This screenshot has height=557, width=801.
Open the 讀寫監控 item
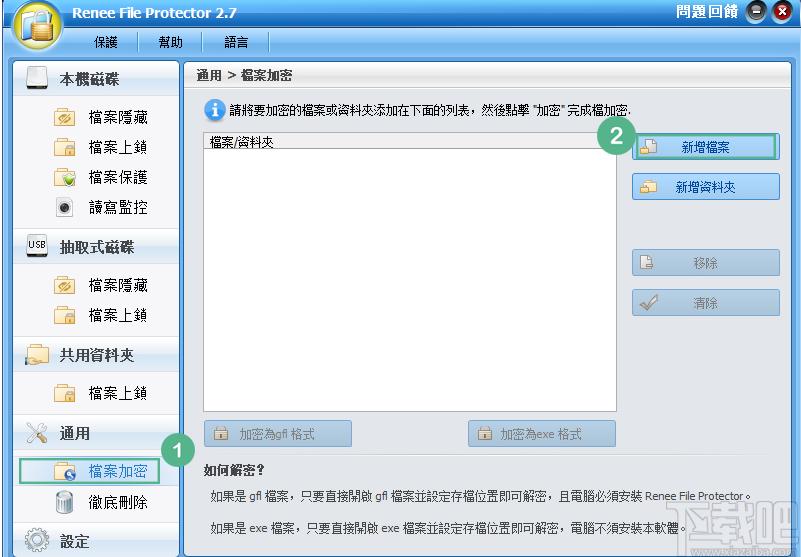[118, 207]
